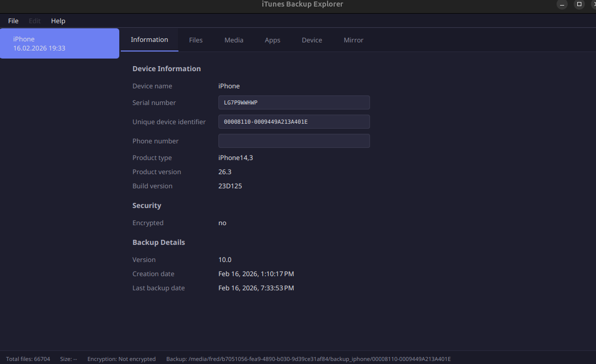Switch to the Mirror tab
596x364 pixels.
click(x=353, y=40)
